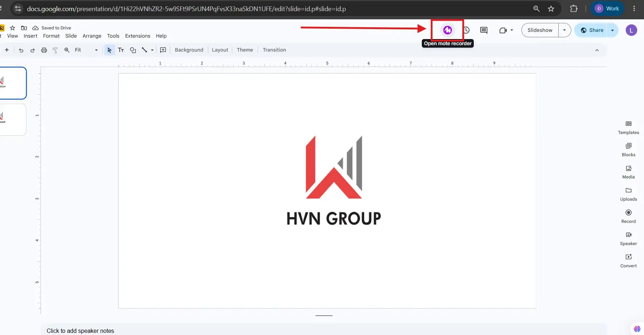
Task: Open the assistant icon at bottom right
Action: tap(637, 329)
